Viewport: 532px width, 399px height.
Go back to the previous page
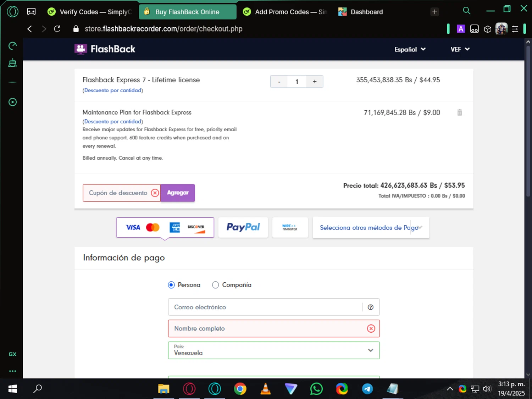click(29, 29)
